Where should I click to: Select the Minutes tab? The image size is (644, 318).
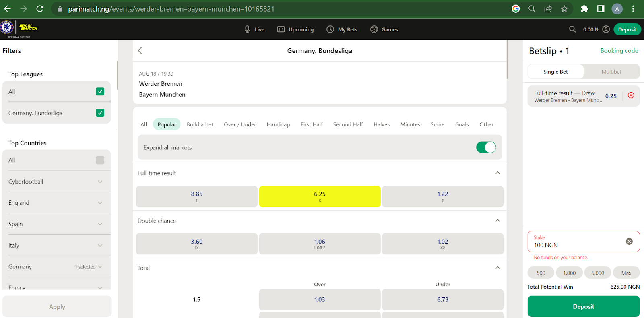coord(410,124)
